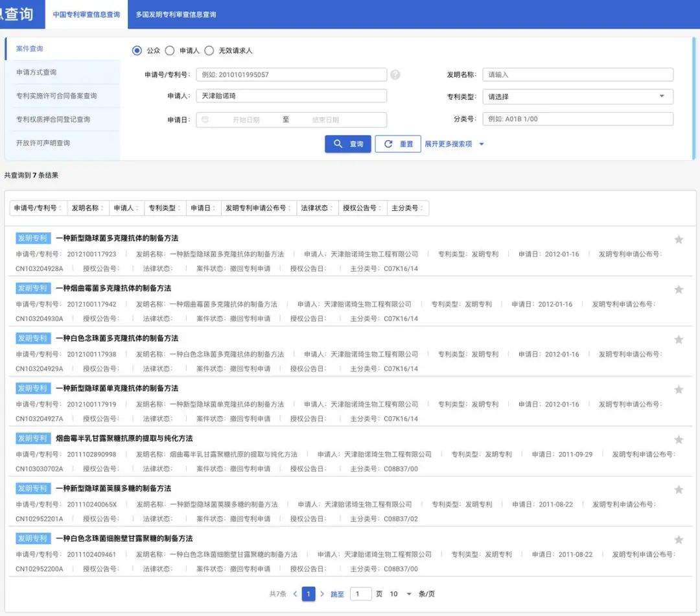Select the 申请人 radio option
The image size is (700, 616).
(170, 51)
